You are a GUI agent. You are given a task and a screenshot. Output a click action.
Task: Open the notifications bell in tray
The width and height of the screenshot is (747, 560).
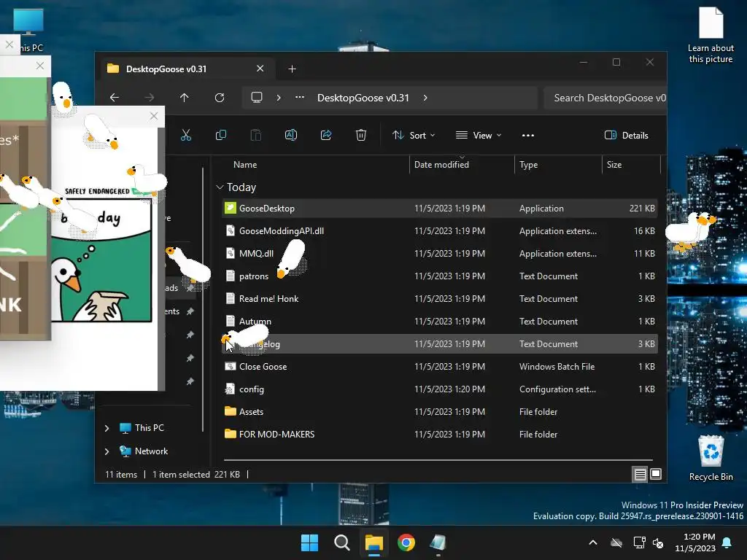[x=727, y=542]
